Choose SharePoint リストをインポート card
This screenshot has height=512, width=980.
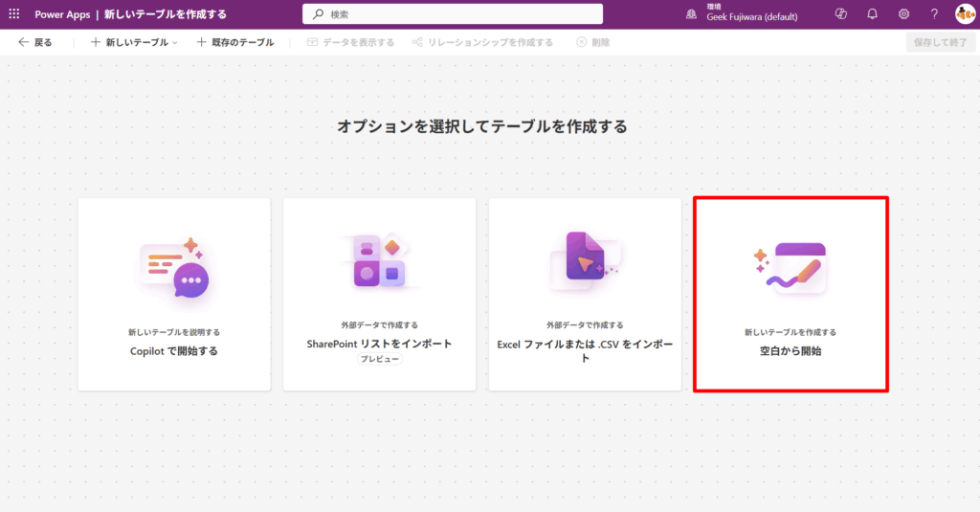pos(379,295)
